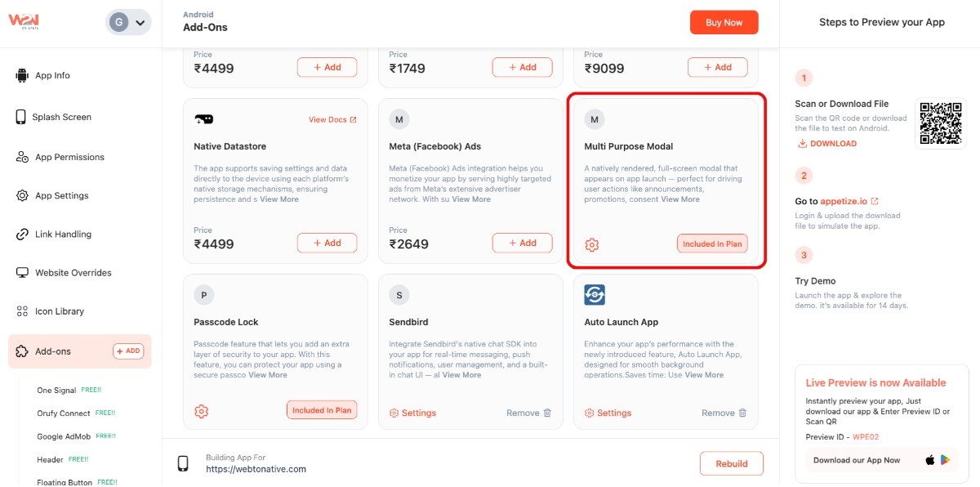Screen dimensions: 980x487
Task: Expand View More on Native Datastore description
Action: [279, 199]
